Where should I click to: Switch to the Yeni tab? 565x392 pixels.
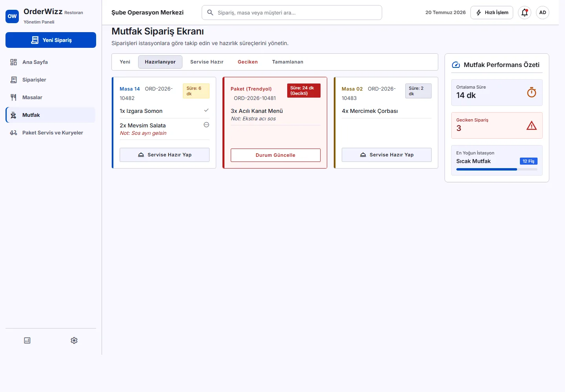[x=125, y=62]
